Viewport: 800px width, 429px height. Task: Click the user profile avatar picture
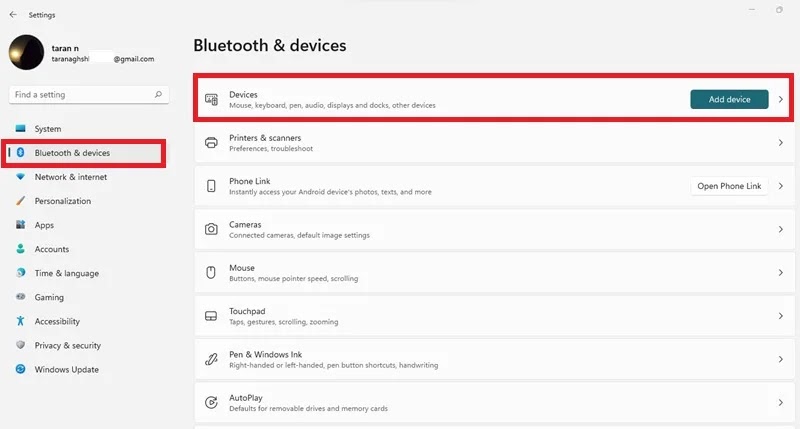pyautogui.click(x=27, y=53)
